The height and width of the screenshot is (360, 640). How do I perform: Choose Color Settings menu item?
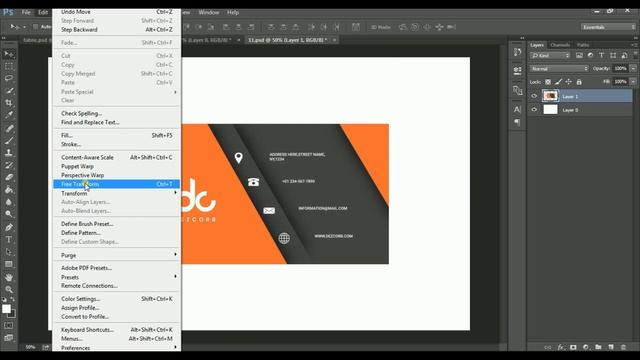pyautogui.click(x=117, y=299)
